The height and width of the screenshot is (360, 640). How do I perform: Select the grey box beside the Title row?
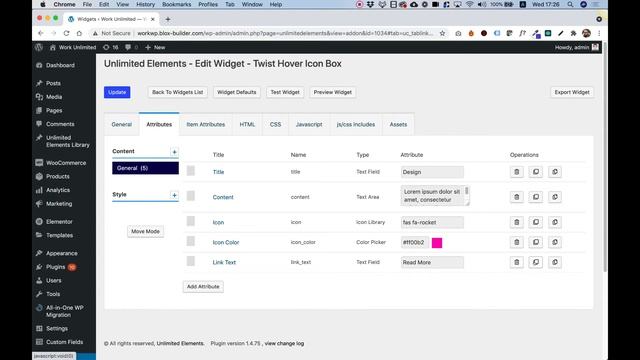[x=191, y=171]
